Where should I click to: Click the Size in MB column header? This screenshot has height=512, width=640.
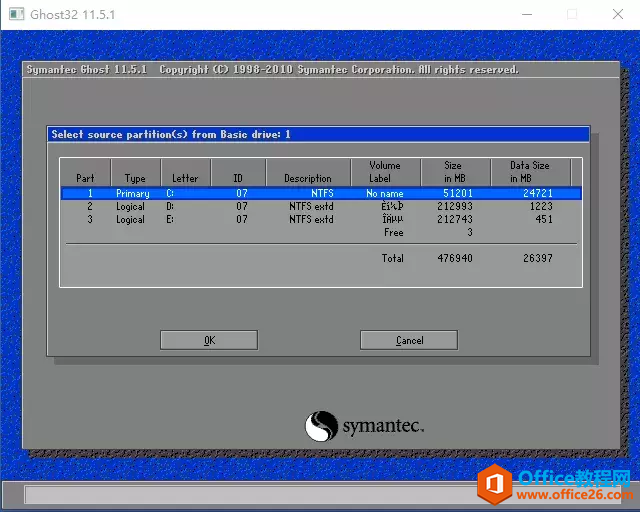[x=454, y=172]
